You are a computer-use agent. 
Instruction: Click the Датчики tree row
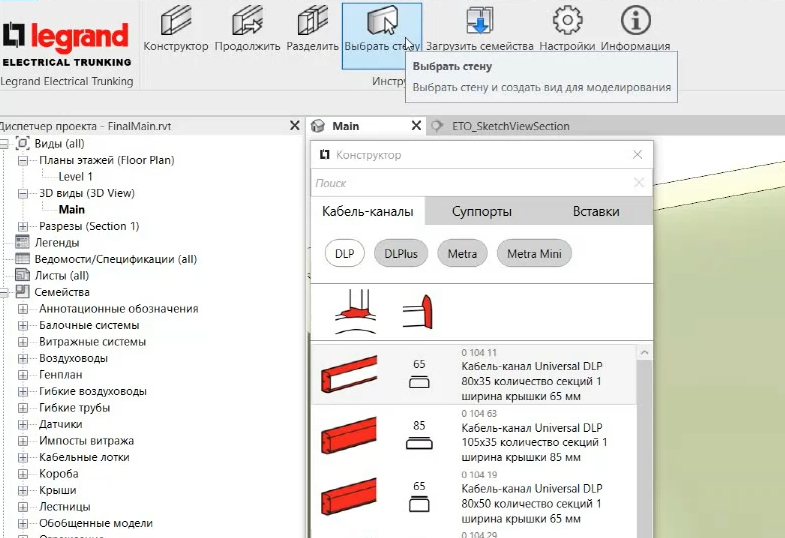pyautogui.click(x=60, y=424)
